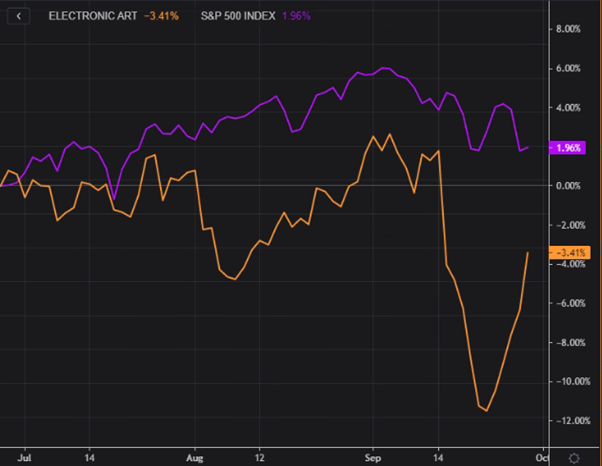The image size is (602, 466).
Task: Click the 6.00% axis label
Action: coord(568,69)
